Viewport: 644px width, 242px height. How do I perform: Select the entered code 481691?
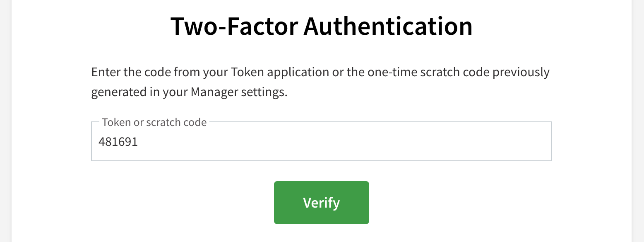point(119,142)
